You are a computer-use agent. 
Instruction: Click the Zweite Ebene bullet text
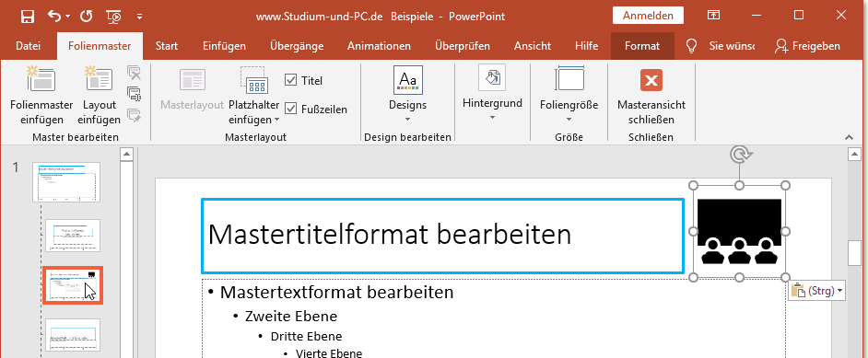291,316
